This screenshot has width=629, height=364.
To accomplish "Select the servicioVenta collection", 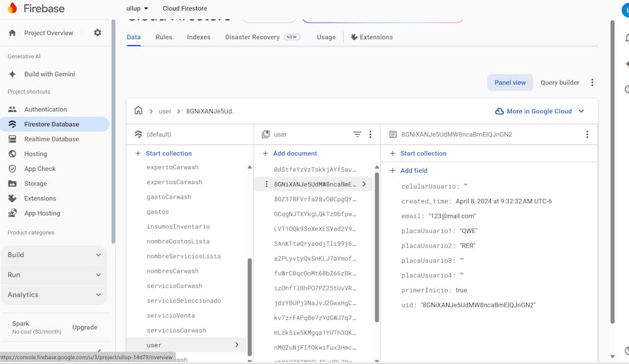I will click(171, 316).
